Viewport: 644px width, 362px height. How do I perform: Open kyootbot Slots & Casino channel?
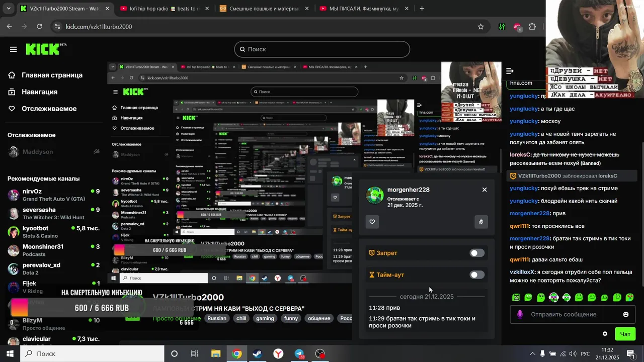tap(53, 232)
